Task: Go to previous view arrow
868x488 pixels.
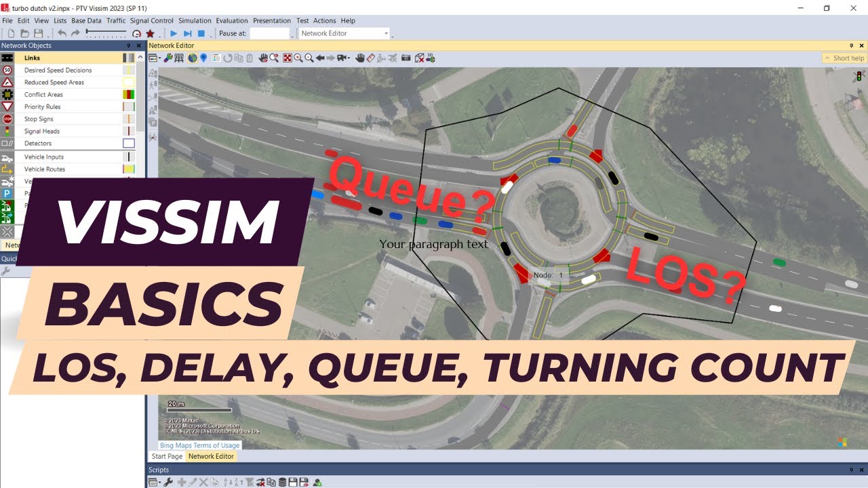Action: pyautogui.click(x=320, y=58)
